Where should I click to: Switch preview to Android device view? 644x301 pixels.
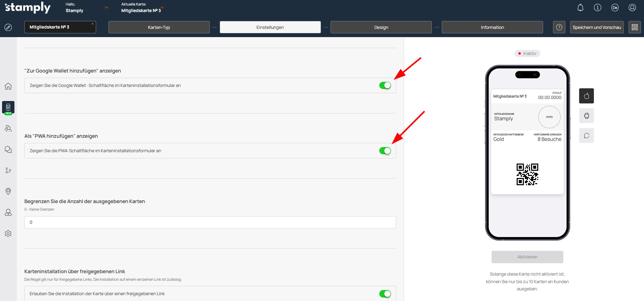[x=586, y=116]
